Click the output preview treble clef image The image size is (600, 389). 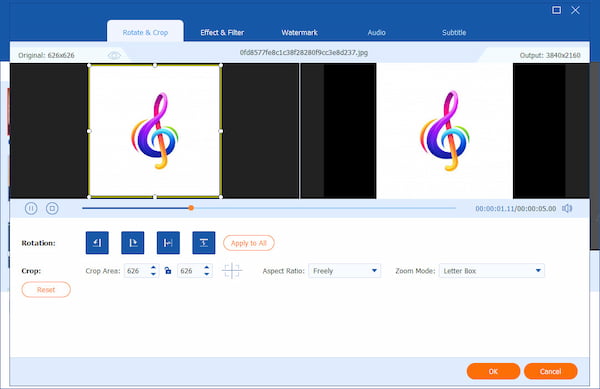(445, 130)
